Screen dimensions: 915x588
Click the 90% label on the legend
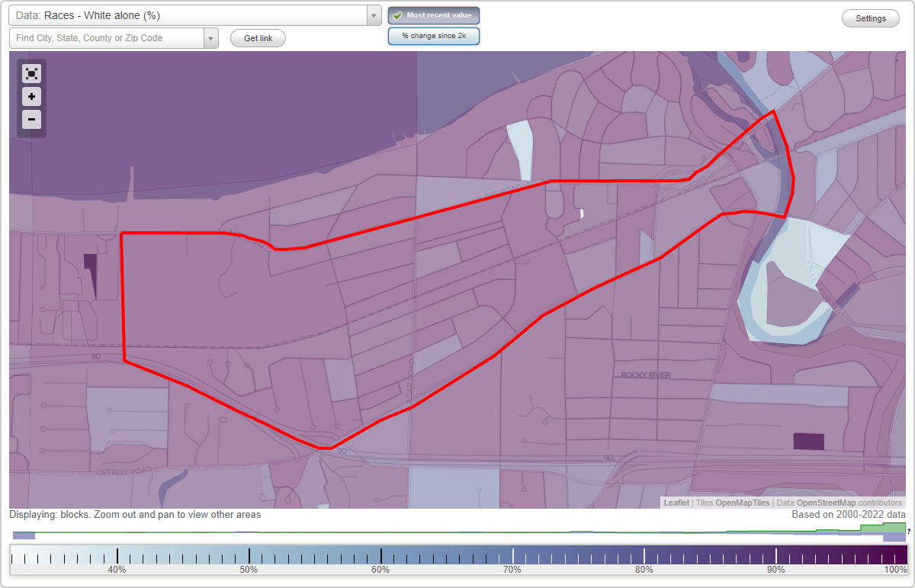point(776,570)
